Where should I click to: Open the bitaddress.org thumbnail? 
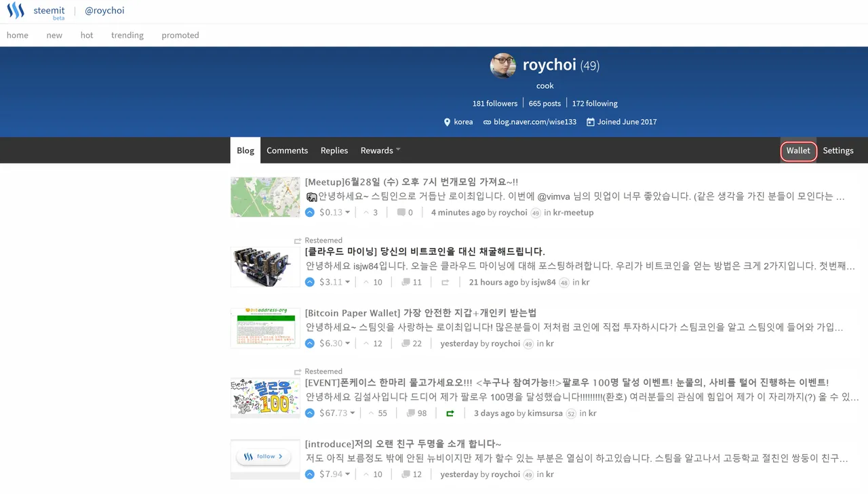click(x=265, y=328)
